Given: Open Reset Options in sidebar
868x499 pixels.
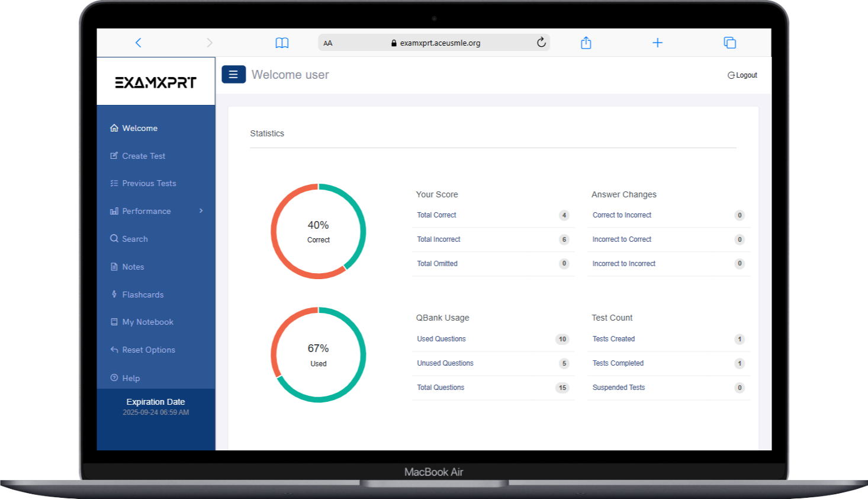Looking at the screenshot, I should [x=148, y=350].
